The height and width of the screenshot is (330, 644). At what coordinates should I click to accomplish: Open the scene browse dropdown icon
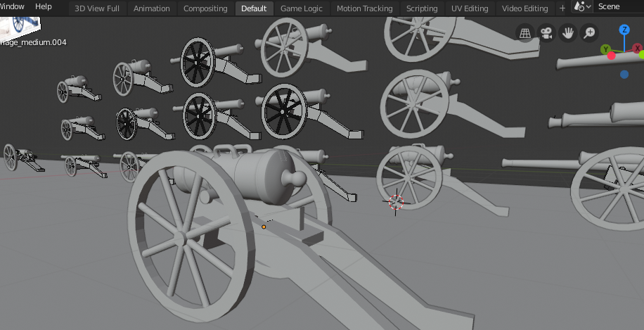click(x=582, y=7)
